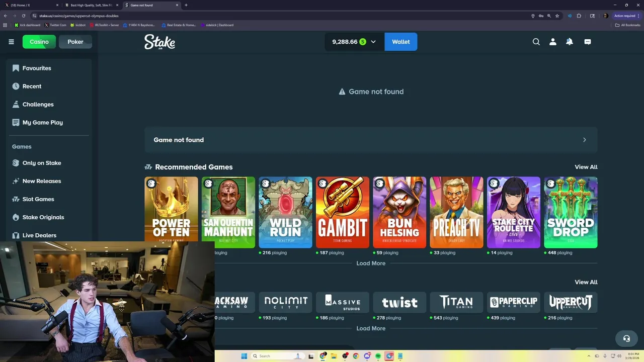Click the Slot Games icon in the sidebar
Viewport: 644px width, 362px height.
16,199
